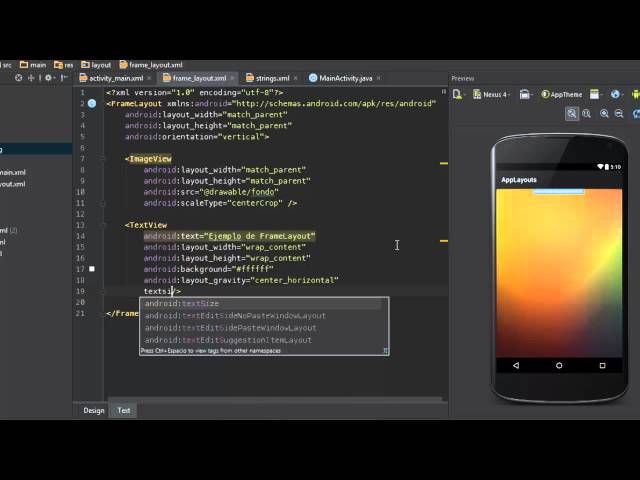Open the activity association dropdown in Preview
The height and width of the screenshot is (480, 640).
[596, 95]
